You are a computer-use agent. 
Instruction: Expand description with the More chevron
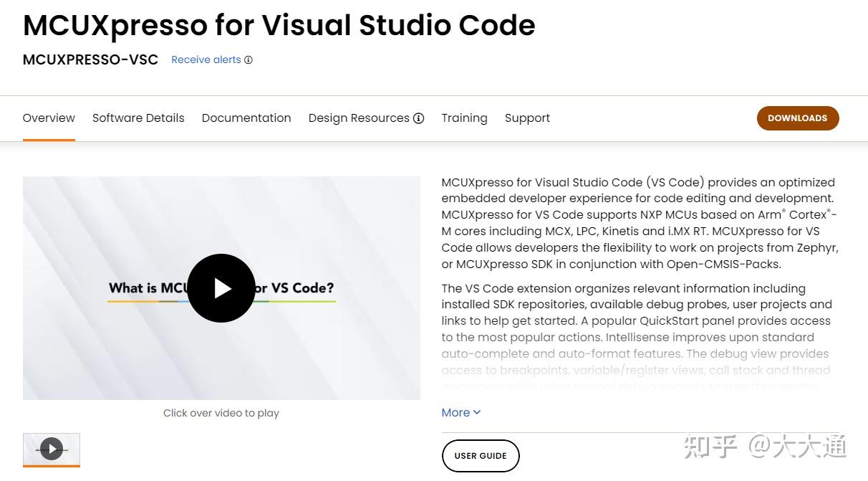pyautogui.click(x=477, y=412)
